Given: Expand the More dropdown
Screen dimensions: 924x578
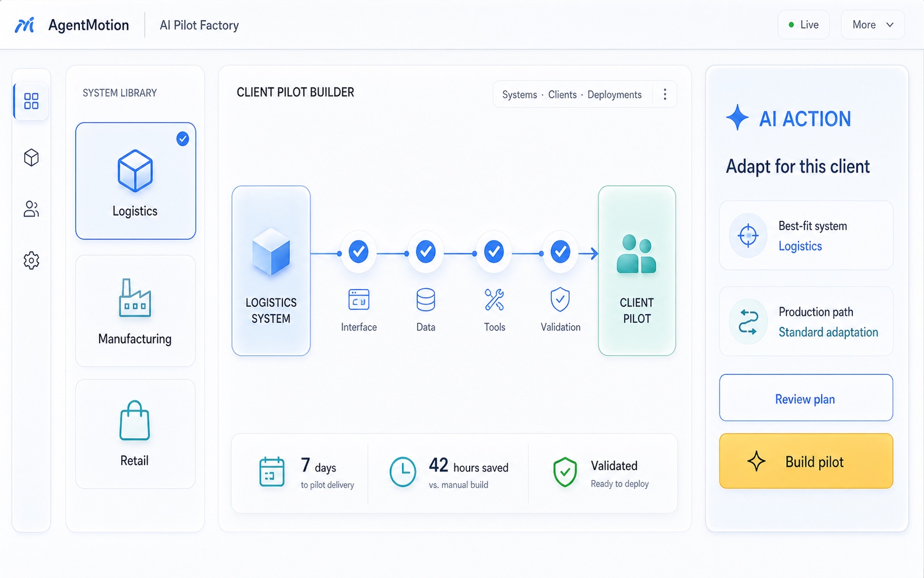Looking at the screenshot, I should (873, 25).
